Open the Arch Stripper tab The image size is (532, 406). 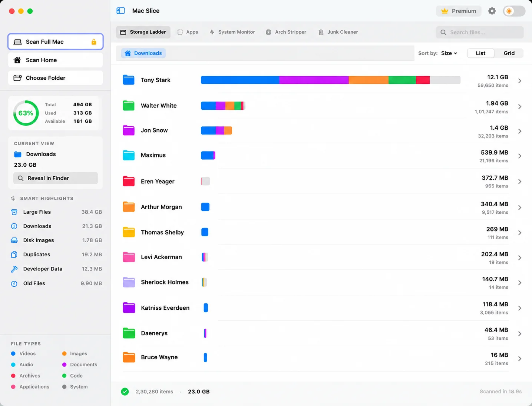pyautogui.click(x=286, y=32)
